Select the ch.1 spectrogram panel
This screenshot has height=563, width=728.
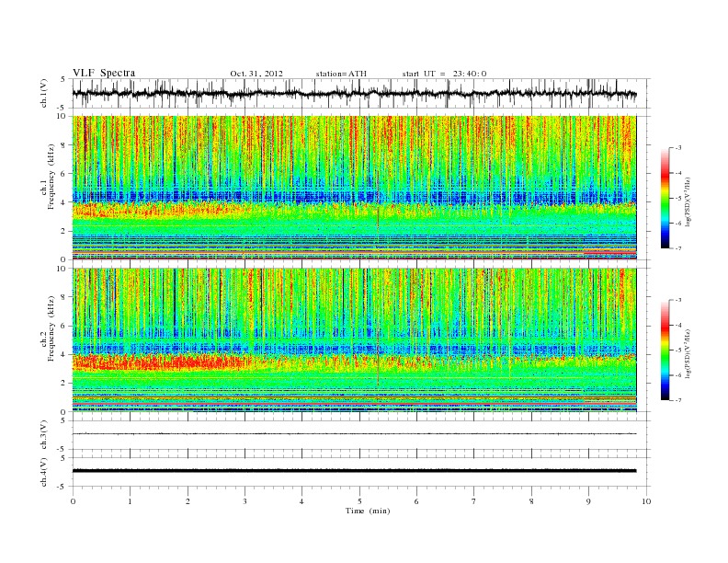click(x=354, y=188)
